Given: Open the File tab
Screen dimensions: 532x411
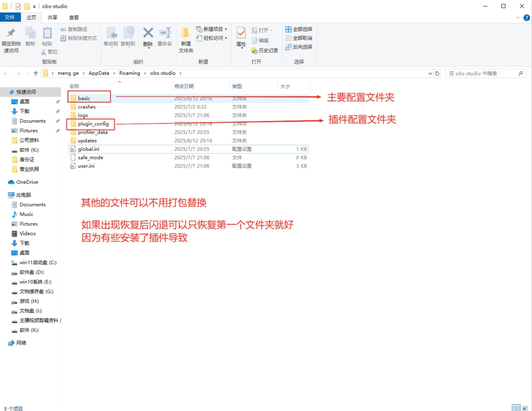Looking at the screenshot, I should [x=10, y=17].
